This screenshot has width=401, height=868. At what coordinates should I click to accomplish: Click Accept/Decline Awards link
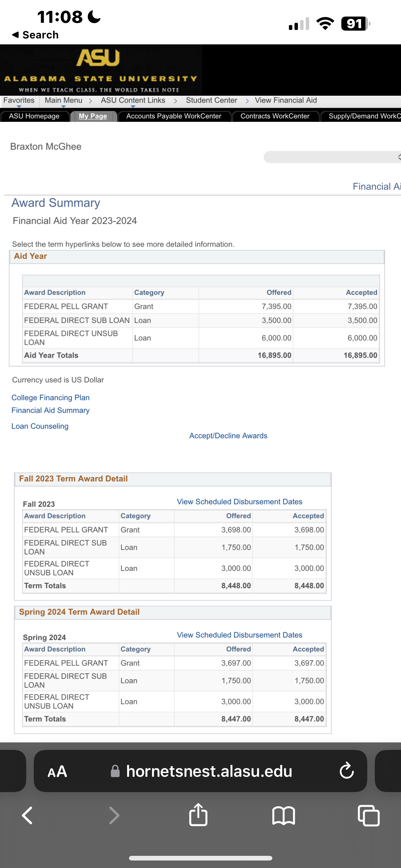pos(228,436)
